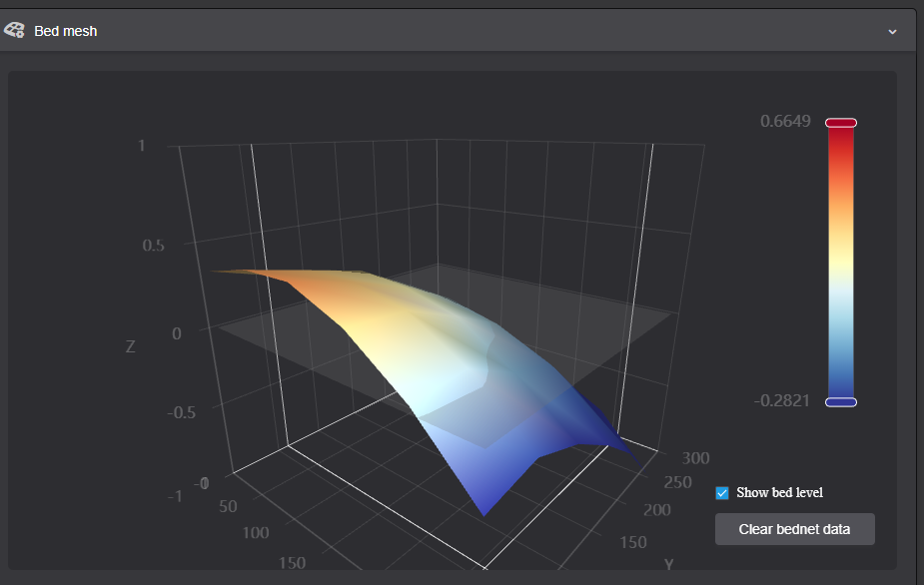924x585 pixels.
Task: Select the Bed mesh panel title icon
Action: coord(14,31)
